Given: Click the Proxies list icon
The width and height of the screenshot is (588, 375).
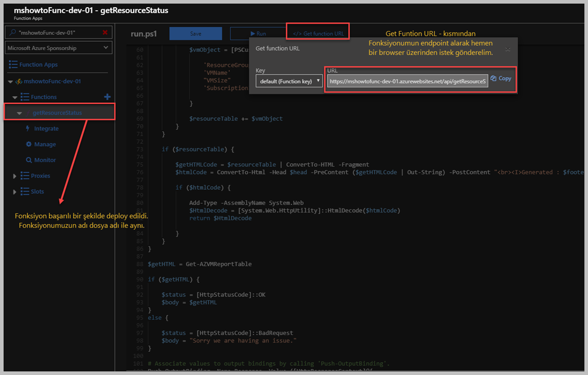Looking at the screenshot, I should click(25, 176).
